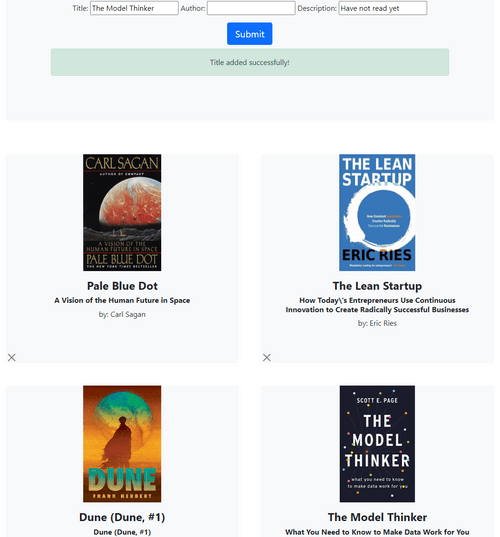Click the 'Title added successfully!' alert banner

coord(250,62)
